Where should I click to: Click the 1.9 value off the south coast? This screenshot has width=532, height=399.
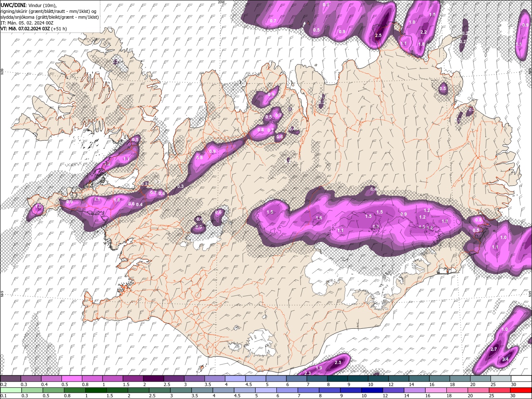coord(319,368)
